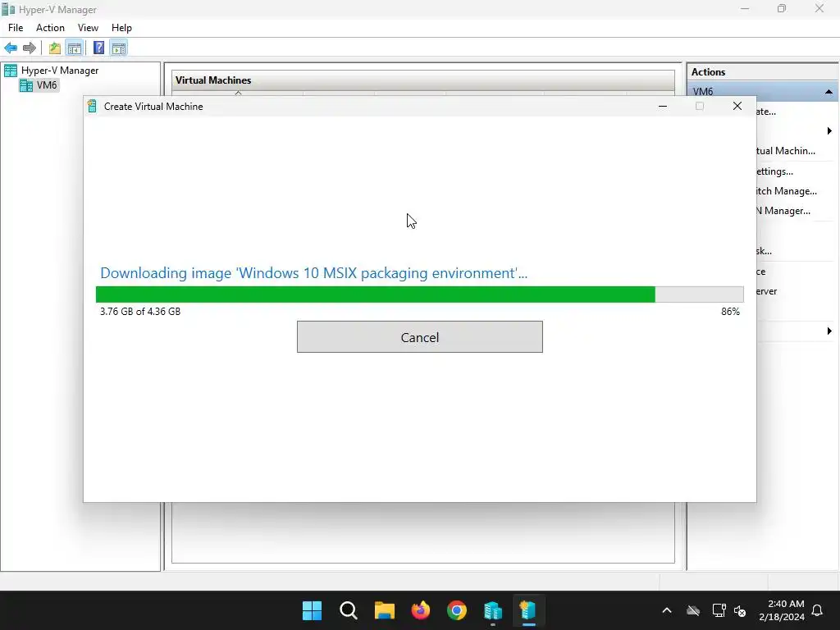Click the Hyper-V Manager window title icon
Screen dimensions: 840x630
pos(8,9)
